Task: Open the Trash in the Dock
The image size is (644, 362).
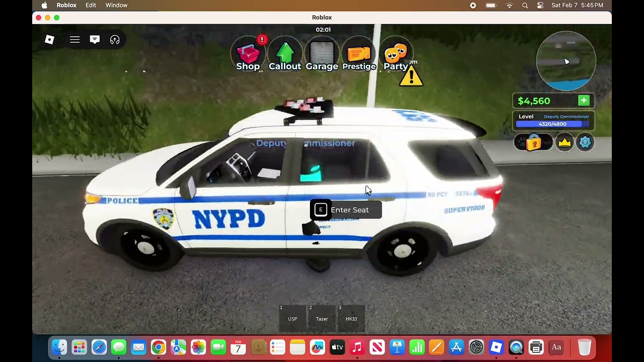Action: pos(584,347)
